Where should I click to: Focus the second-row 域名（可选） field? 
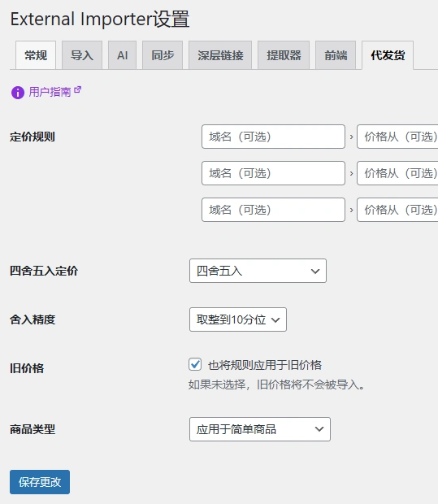coord(274,173)
